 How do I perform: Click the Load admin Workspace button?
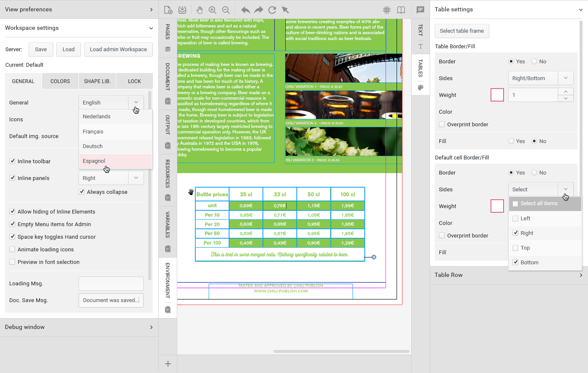pos(118,49)
